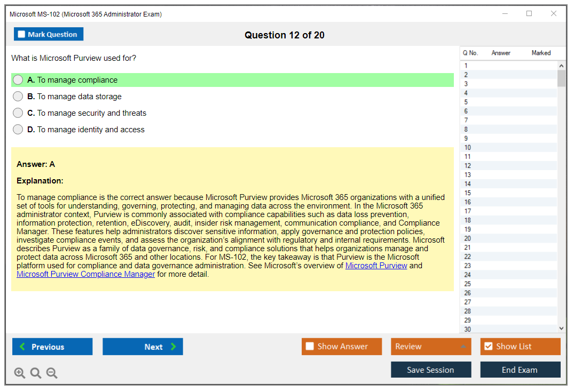
Task: Select question 18 in the list
Action: coord(509,220)
